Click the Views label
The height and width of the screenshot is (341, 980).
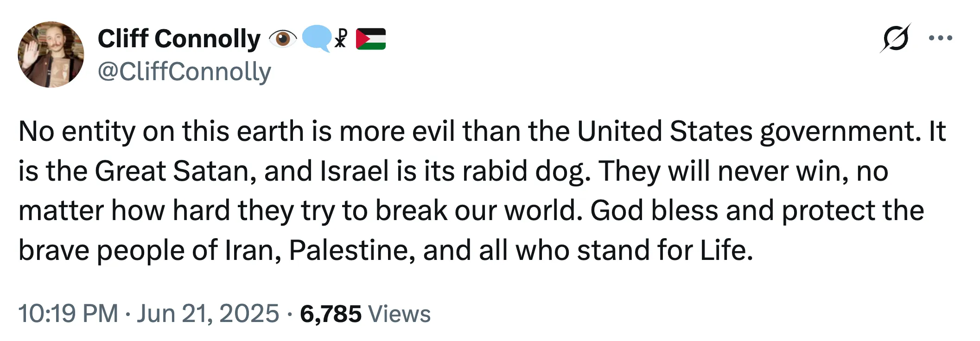[400, 314]
